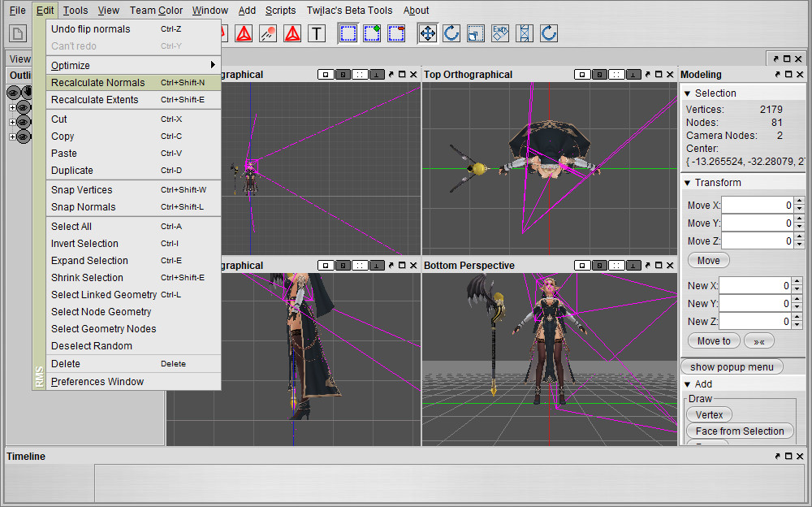Choose the add-to-selection mode with green plus

pyautogui.click(x=372, y=33)
